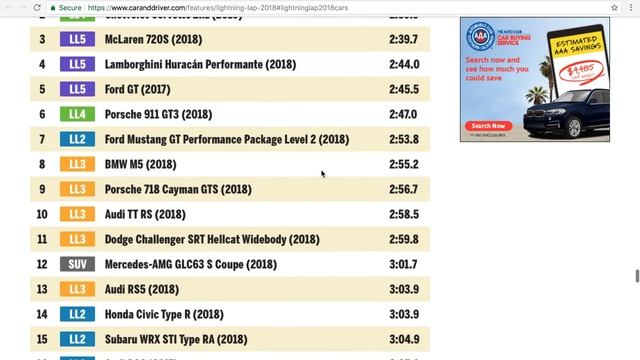Click lap time 2:53.8 for Mustang GT
This screenshot has width=640, height=360.
pos(404,139)
